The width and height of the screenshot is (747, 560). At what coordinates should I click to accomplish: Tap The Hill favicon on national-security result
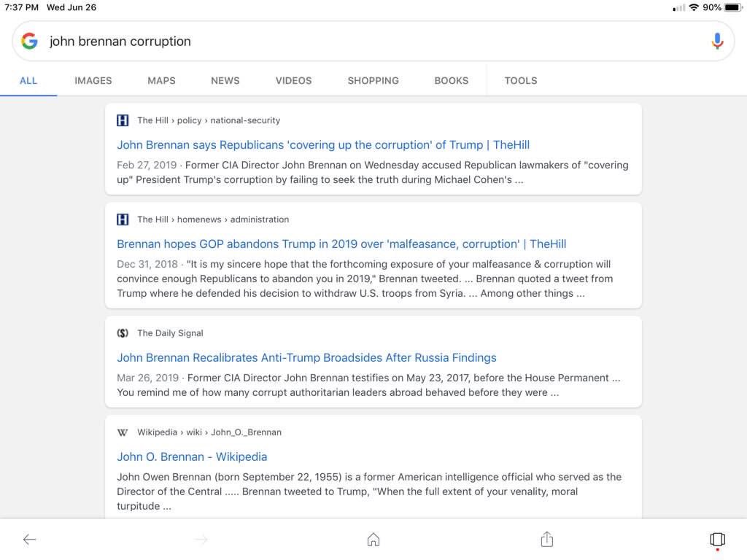coord(123,120)
